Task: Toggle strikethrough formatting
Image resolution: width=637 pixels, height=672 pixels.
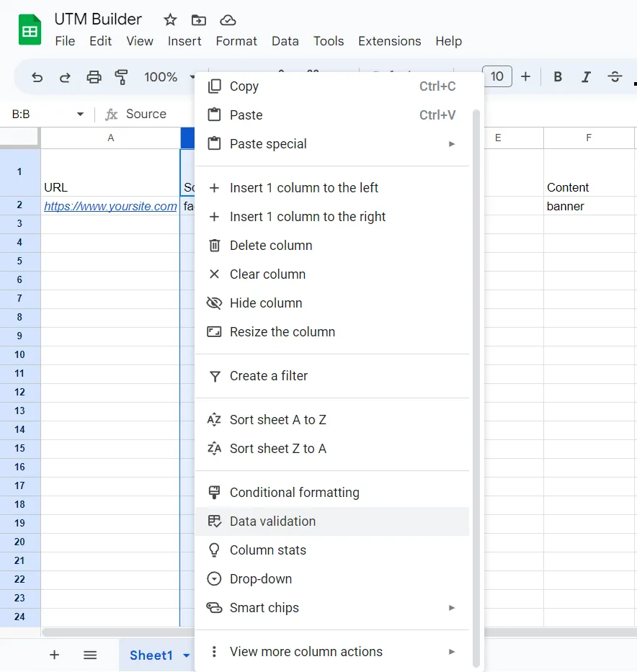Action: coord(615,76)
